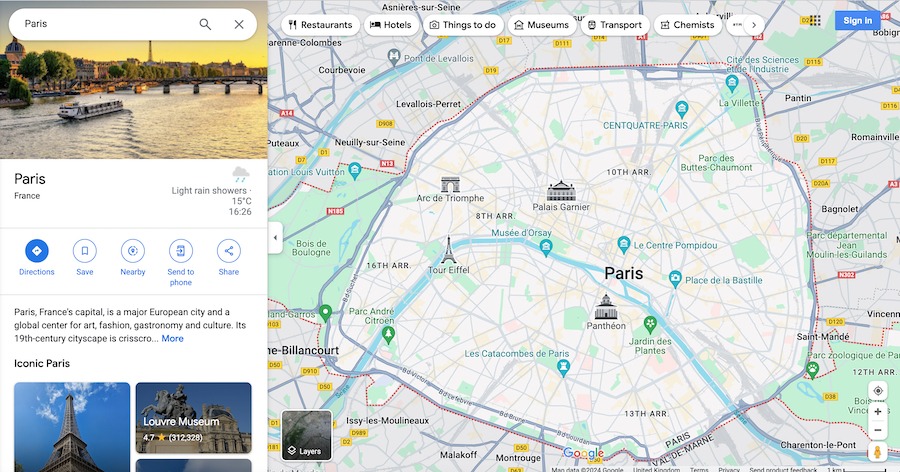This screenshot has height=472, width=900.
Task: Save Paris to your lists
Action: pos(84,258)
